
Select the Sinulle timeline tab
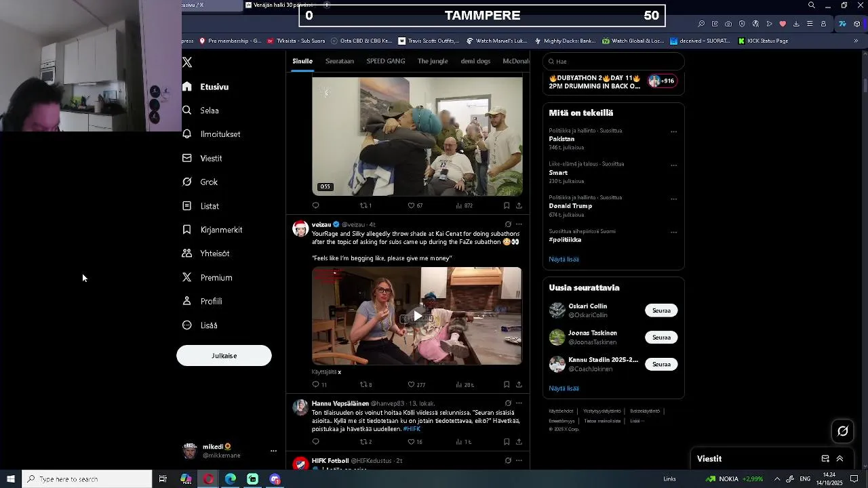click(302, 61)
